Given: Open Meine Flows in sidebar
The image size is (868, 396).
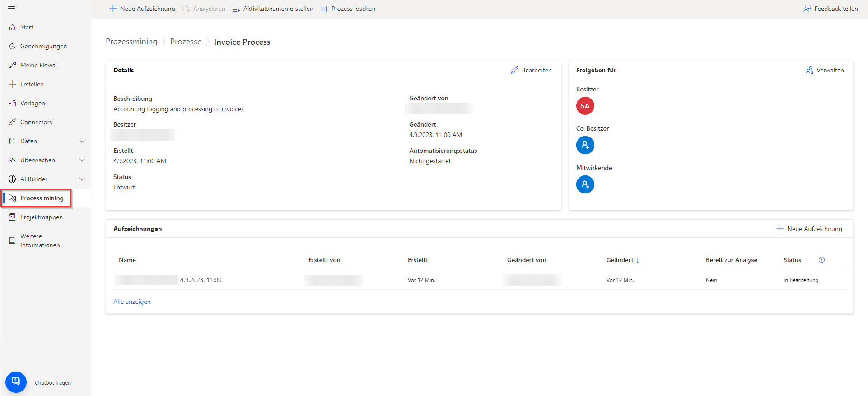Looking at the screenshot, I should (37, 65).
